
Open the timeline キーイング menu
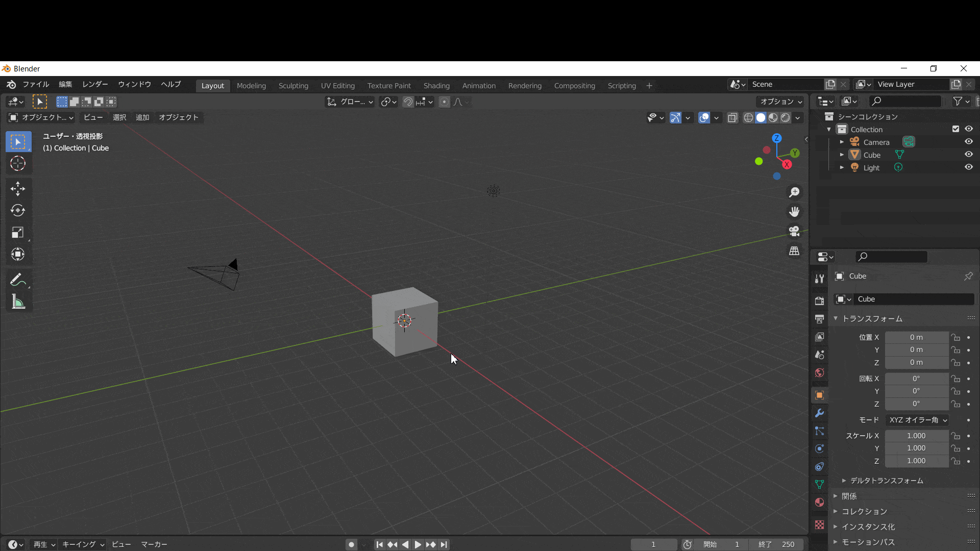pos(83,544)
